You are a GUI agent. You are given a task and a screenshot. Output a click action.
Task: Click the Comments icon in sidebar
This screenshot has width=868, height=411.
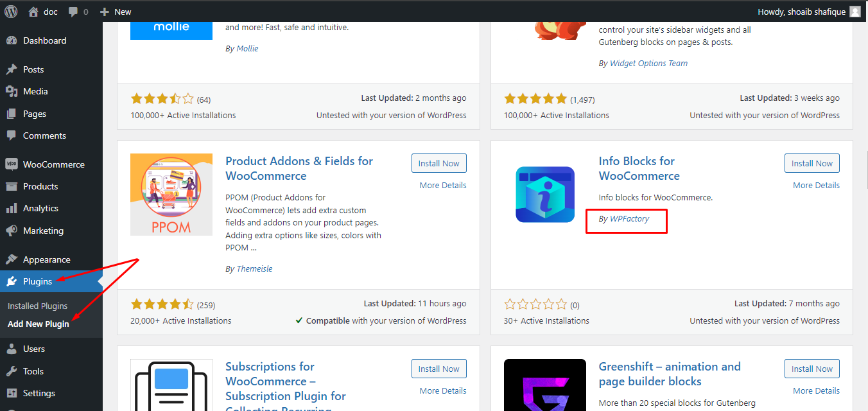tap(12, 136)
